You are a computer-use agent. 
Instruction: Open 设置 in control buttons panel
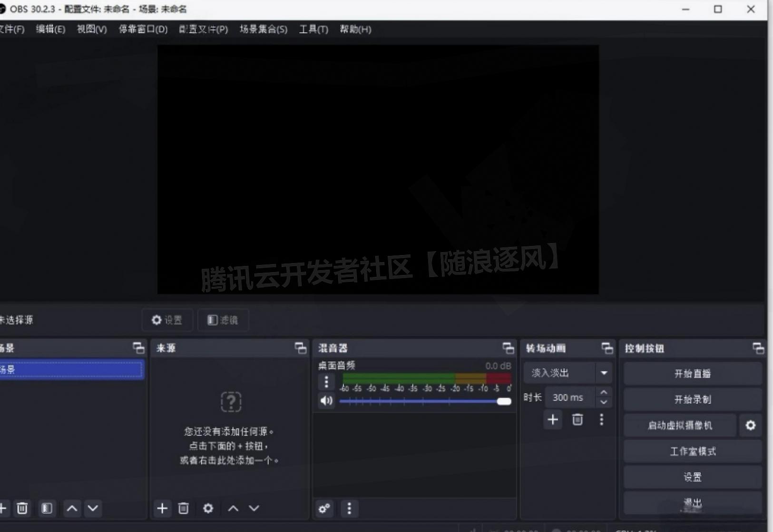(x=693, y=477)
